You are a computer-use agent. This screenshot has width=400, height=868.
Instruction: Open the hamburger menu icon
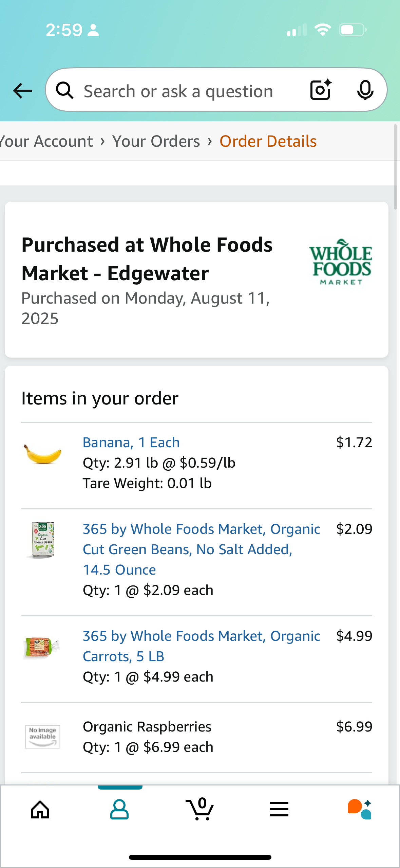click(279, 810)
